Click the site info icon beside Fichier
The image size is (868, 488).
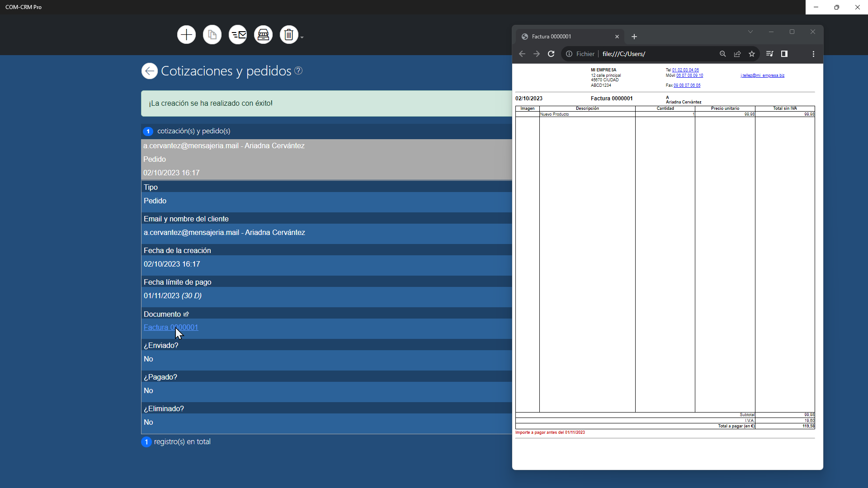tap(569, 54)
